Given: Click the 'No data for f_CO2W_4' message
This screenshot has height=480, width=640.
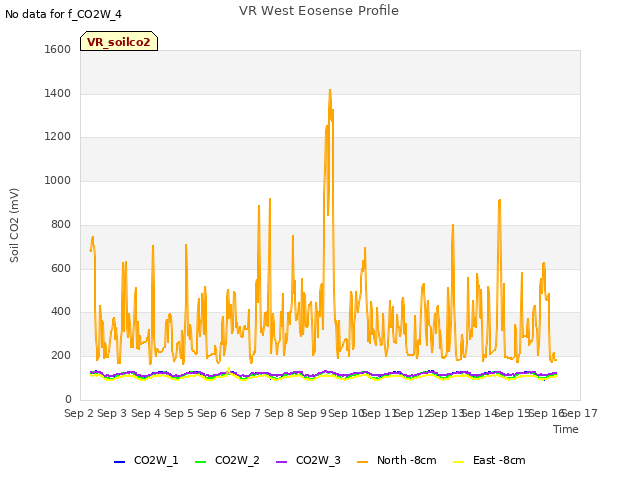Looking at the screenshot, I should coord(63,14).
